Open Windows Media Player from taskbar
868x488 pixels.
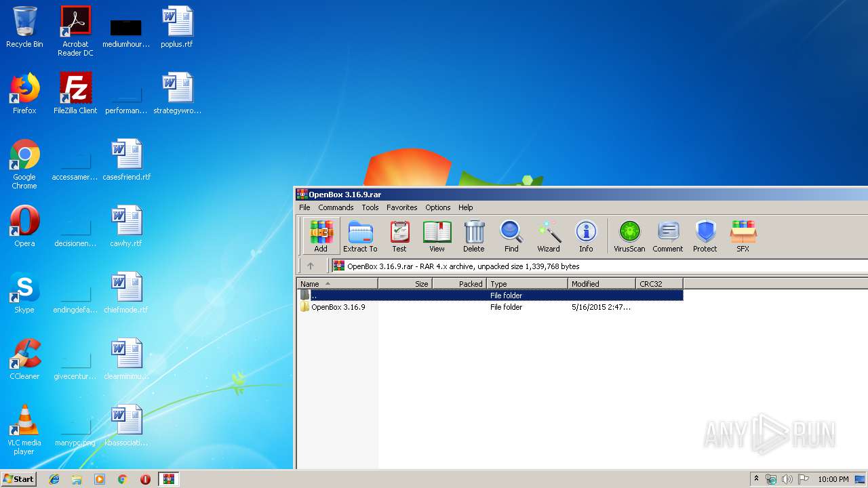pyautogui.click(x=100, y=479)
